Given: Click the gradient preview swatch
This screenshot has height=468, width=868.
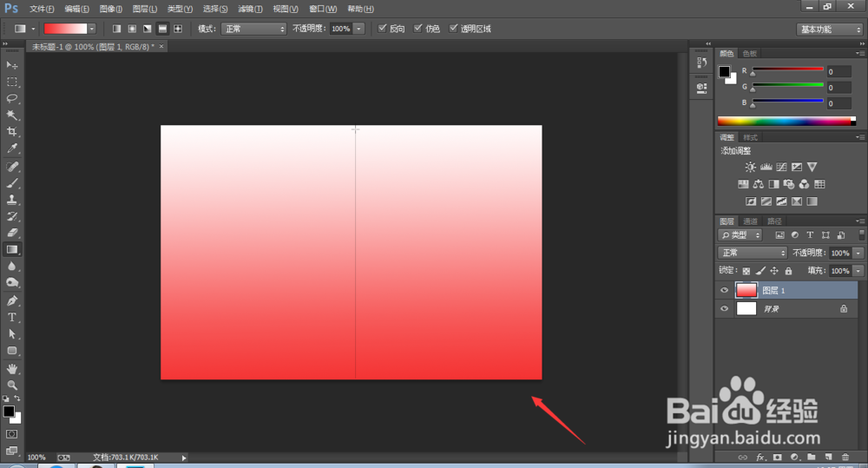Looking at the screenshot, I should coord(65,29).
